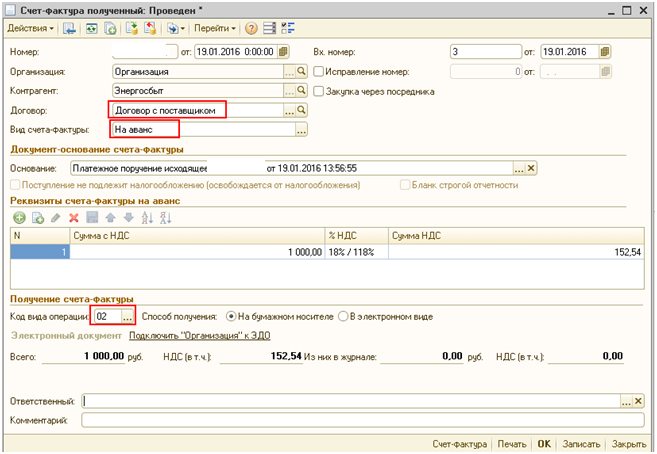Open selection for Организация field
The width and height of the screenshot is (657, 454).
click(290, 72)
